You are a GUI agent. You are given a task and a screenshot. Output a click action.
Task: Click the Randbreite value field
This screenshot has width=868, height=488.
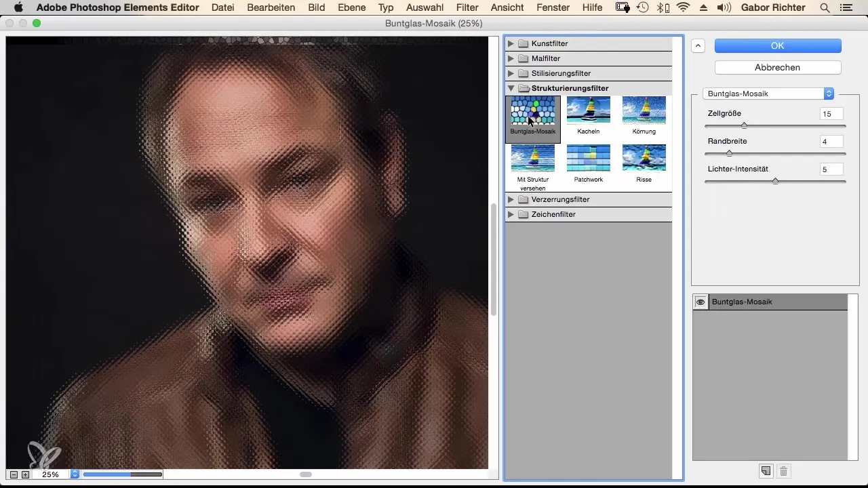click(831, 142)
